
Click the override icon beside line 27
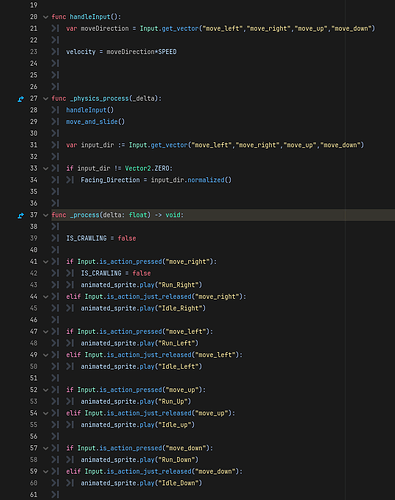(x=21, y=99)
